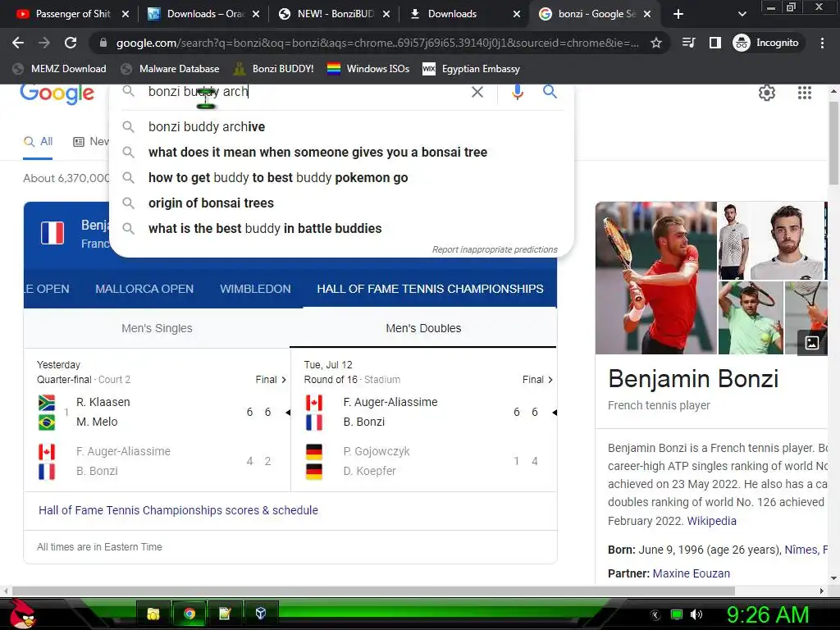
Task: Show hidden tray icons arrow
Action: click(x=655, y=614)
